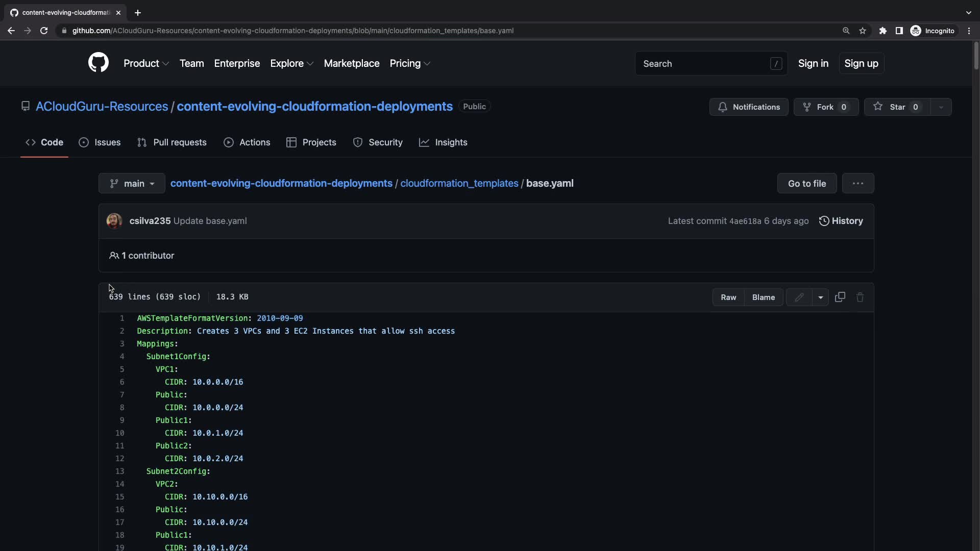The image size is (980, 551).
Task: Click the delete file trash icon
Action: pyautogui.click(x=860, y=297)
